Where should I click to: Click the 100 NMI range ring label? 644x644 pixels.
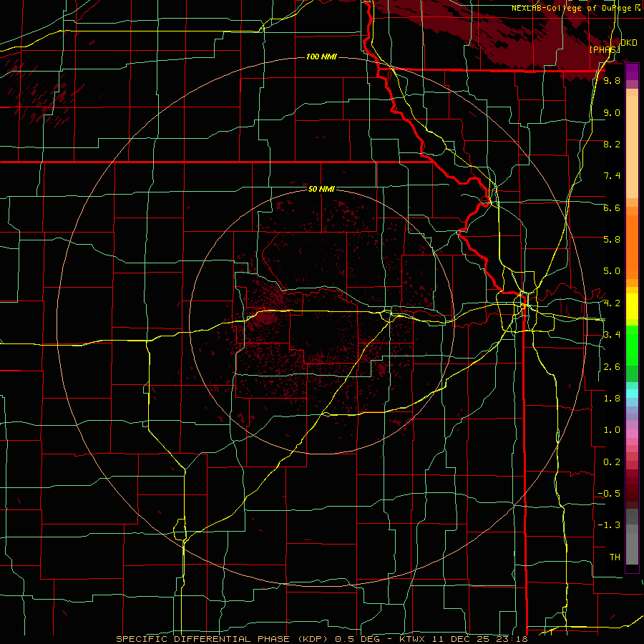click(321, 57)
